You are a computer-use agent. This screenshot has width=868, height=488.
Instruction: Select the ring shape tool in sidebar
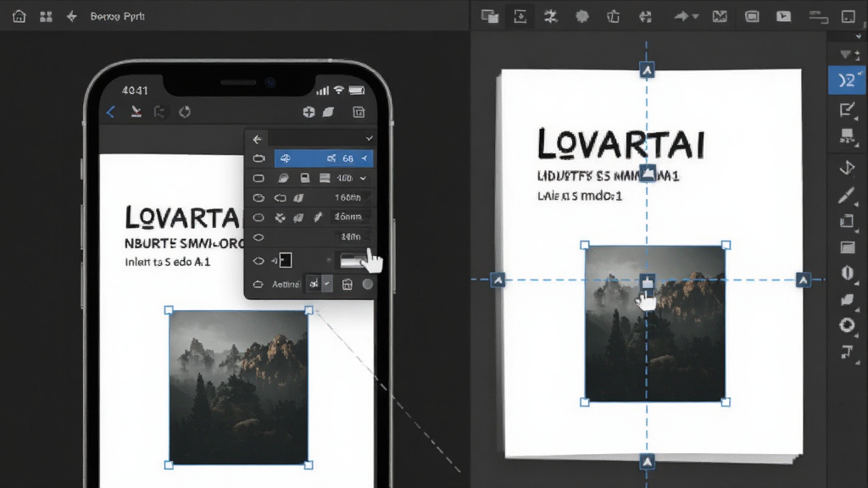847,324
